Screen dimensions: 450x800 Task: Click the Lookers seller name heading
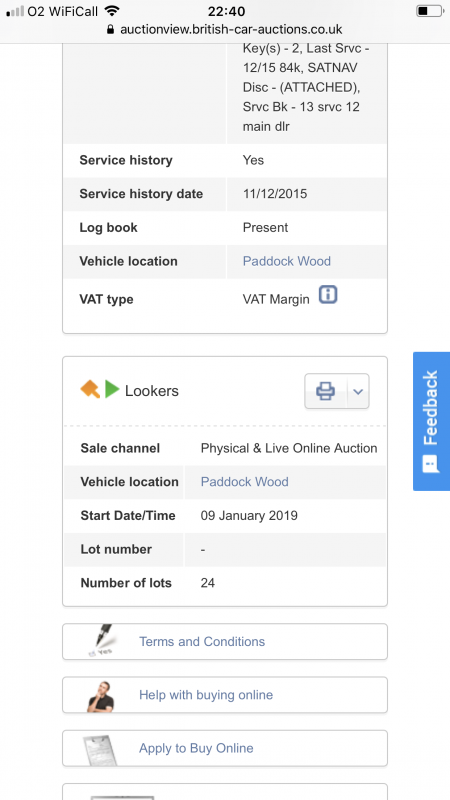click(x=152, y=391)
